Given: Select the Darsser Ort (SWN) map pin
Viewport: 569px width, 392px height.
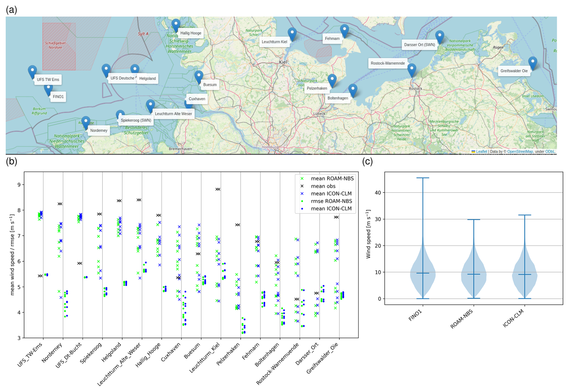Looking at the screenshot, I should 439,36.
